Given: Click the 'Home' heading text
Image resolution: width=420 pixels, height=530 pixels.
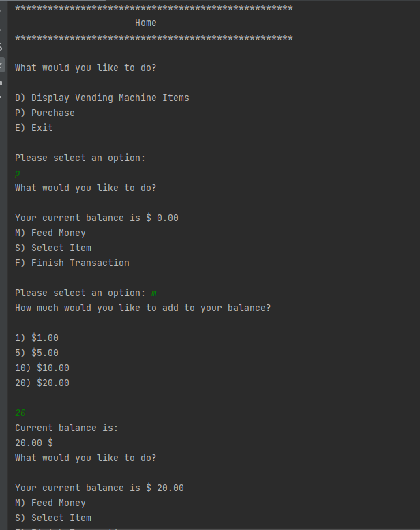Looking at the screenshot, I should [145, 23].
